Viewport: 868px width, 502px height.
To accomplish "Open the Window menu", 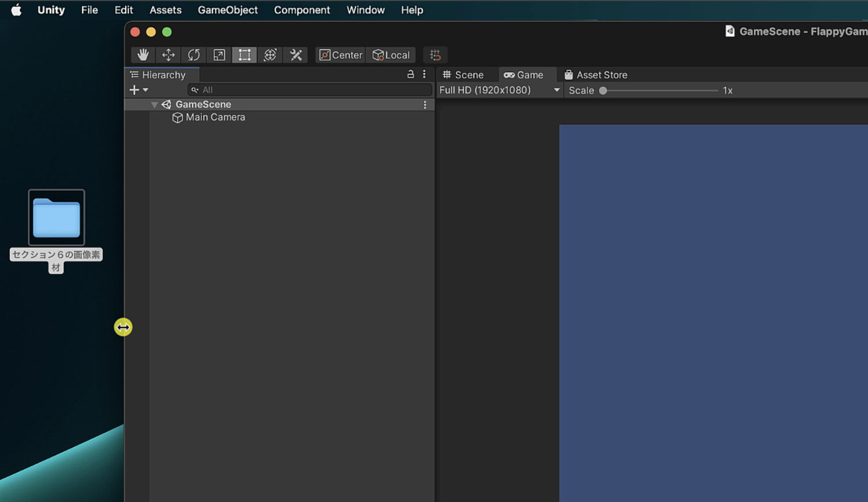I will (366, 10).
